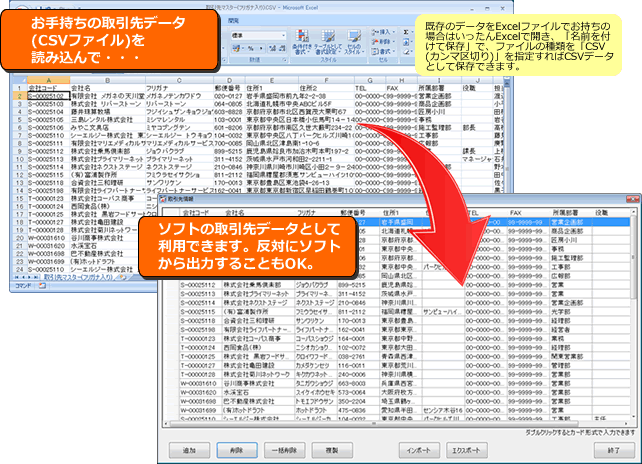The height and width of the screenshot is (464, 642).
Task: Click Excel header cell 郵便番号
Action: pos(229,88)
